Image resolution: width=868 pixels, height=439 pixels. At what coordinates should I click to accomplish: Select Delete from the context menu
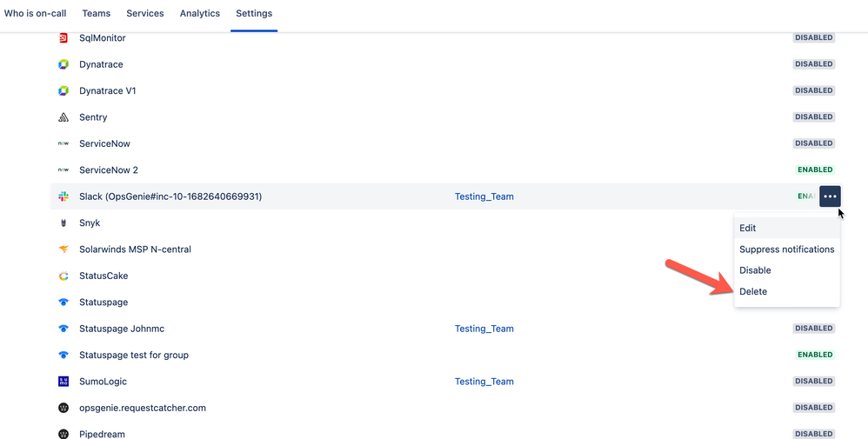(786, 291)
